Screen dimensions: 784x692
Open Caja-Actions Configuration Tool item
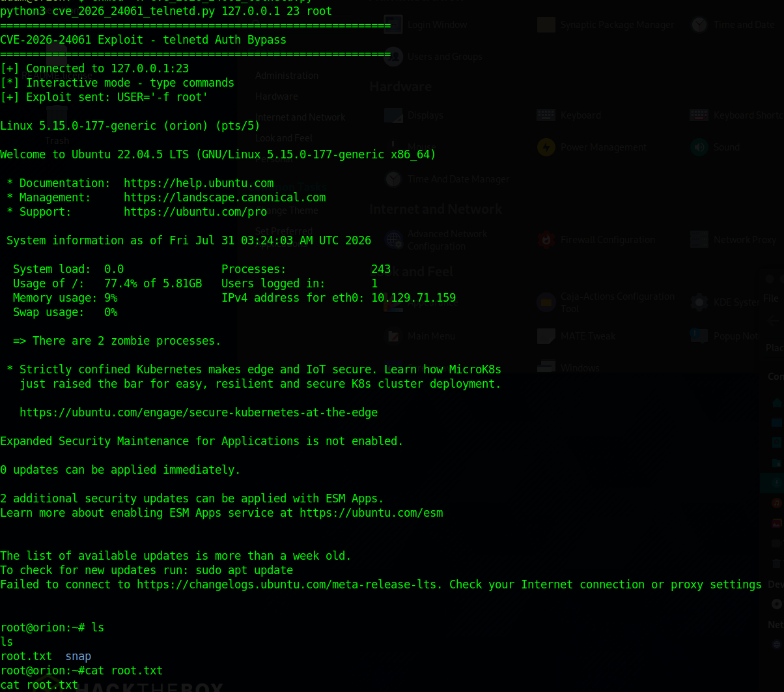[606, 302]
